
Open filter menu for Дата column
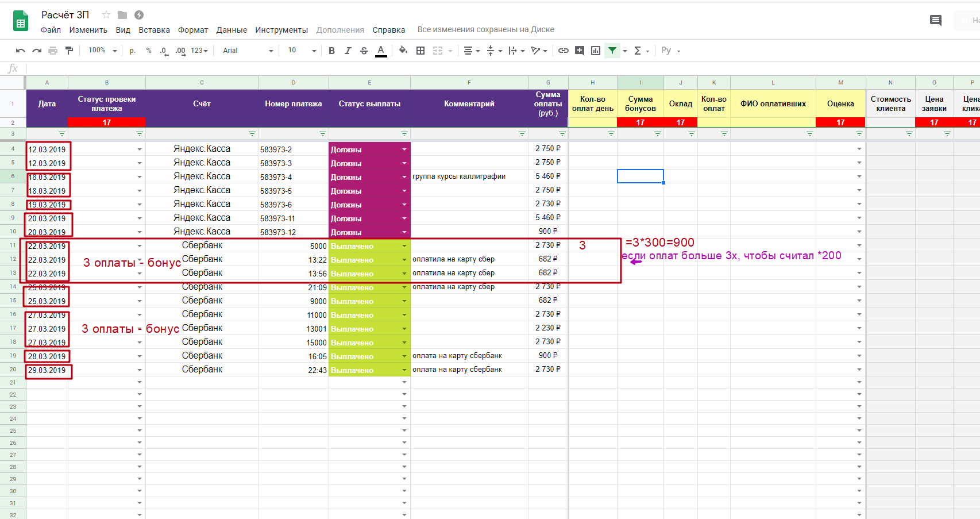[x=62, y=134]
